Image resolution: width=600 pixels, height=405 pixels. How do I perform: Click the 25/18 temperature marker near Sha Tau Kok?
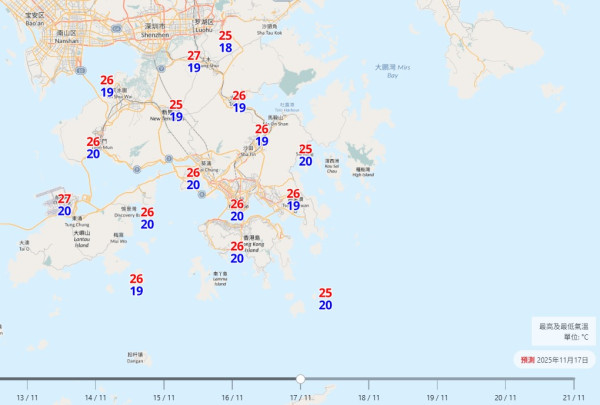tap(225, 42)
